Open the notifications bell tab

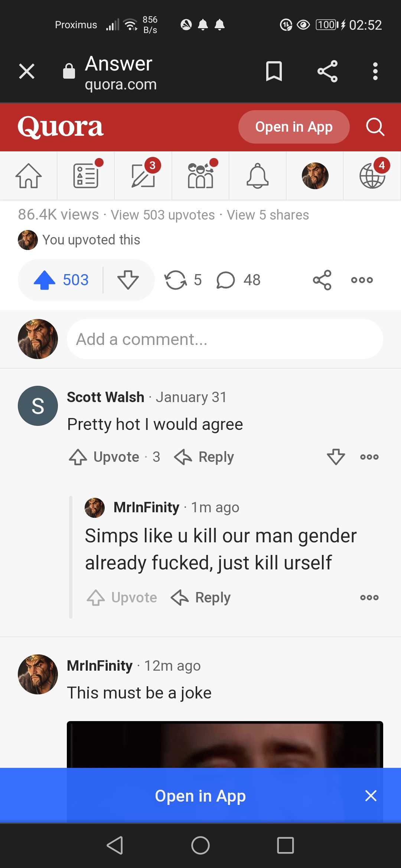[258, 176]
